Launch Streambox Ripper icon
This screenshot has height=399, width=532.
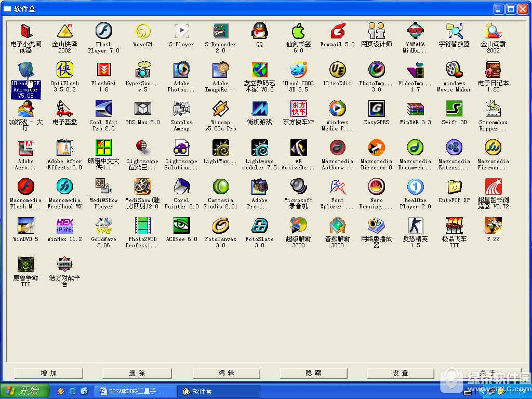494,109
